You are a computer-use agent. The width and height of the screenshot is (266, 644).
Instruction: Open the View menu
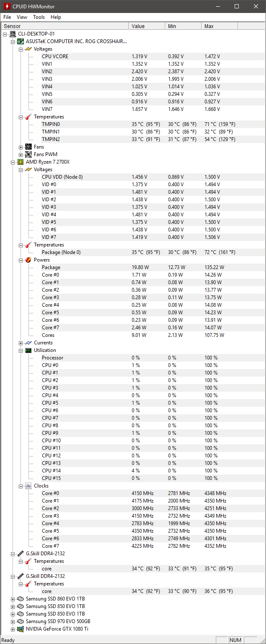click(x=22, y=17)
